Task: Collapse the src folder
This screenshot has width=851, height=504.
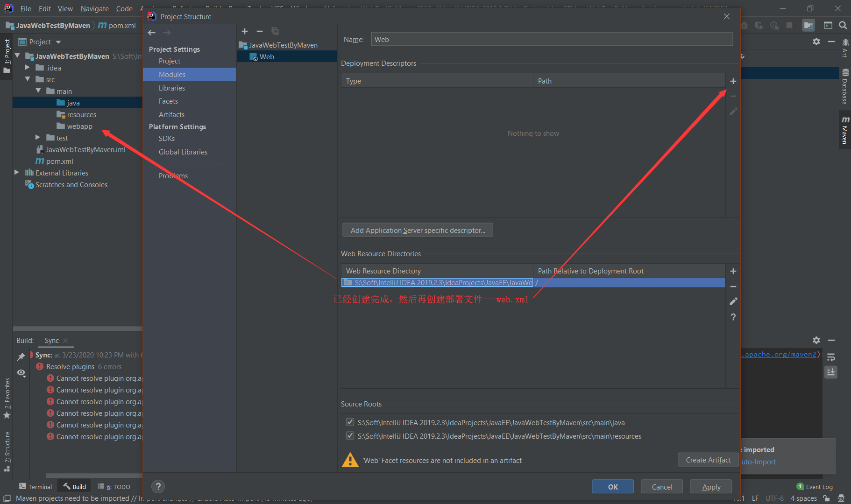Action: 28,79
